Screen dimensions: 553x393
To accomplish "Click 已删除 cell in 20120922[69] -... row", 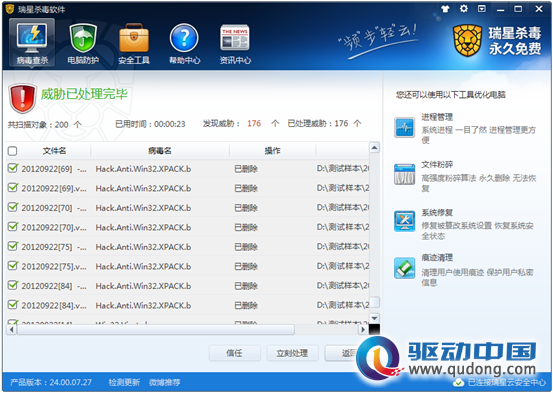I will click(x=246, y=169).
